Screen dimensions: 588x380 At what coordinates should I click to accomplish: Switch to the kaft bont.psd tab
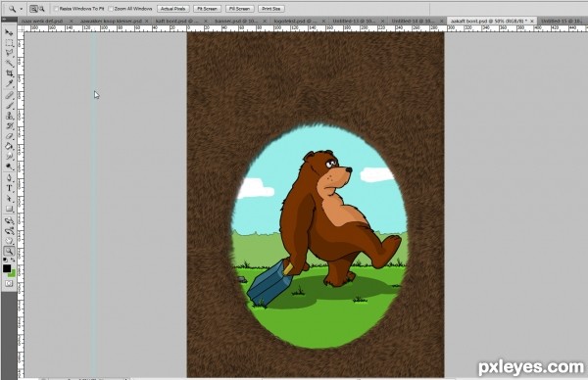click(x=180, y=21)
